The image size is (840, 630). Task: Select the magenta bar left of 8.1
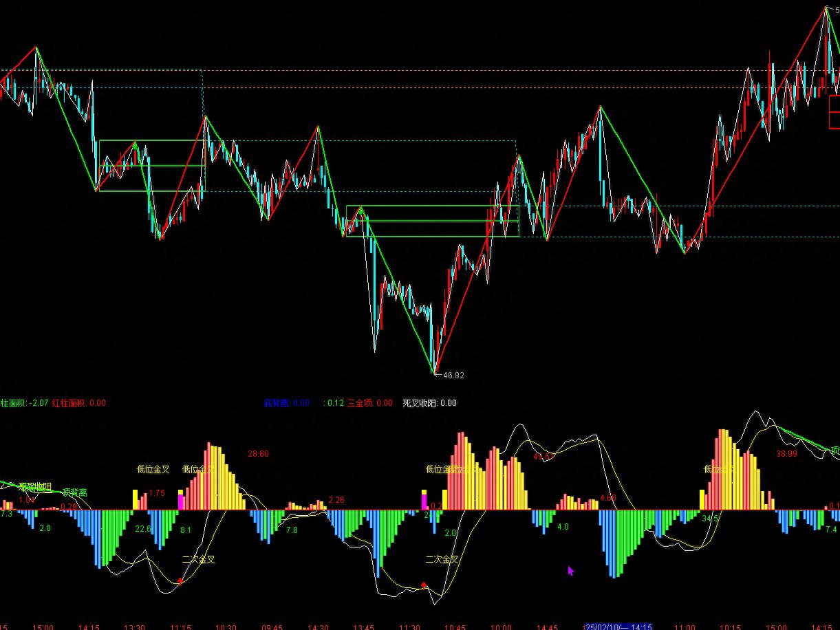pos(181,500)
